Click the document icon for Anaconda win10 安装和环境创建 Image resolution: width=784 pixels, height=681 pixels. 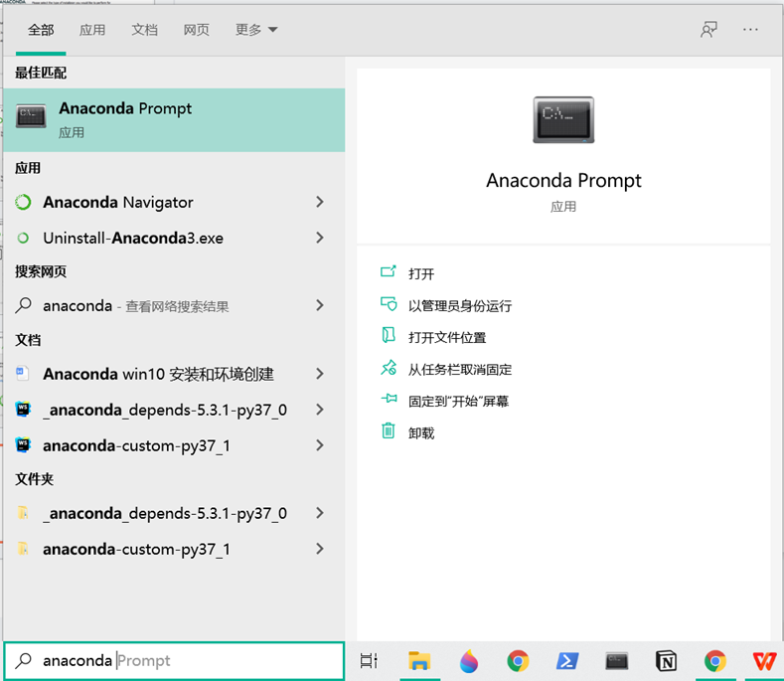click(23, 373)
